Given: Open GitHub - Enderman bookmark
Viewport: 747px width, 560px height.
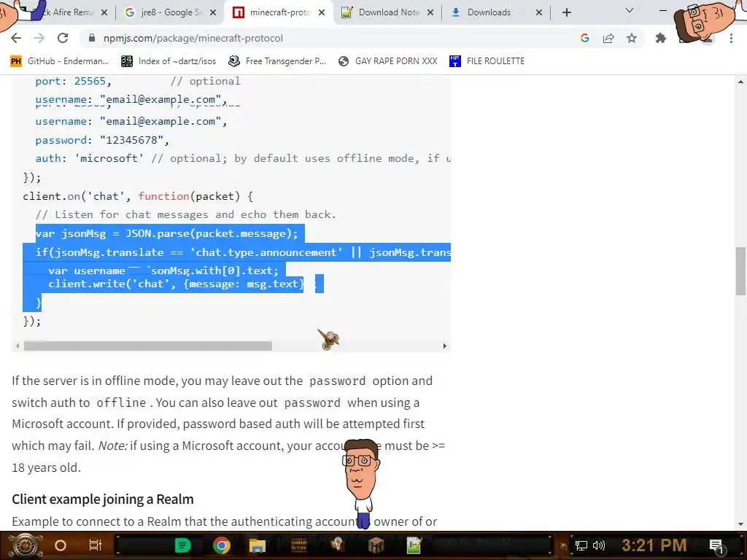Looking at the screenshot, I should tap(60, 61).
